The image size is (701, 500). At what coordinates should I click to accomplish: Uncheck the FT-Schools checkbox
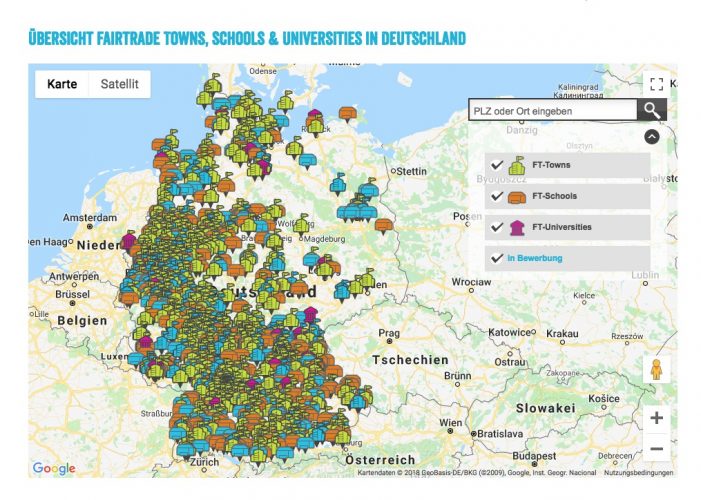coord(497,196)
